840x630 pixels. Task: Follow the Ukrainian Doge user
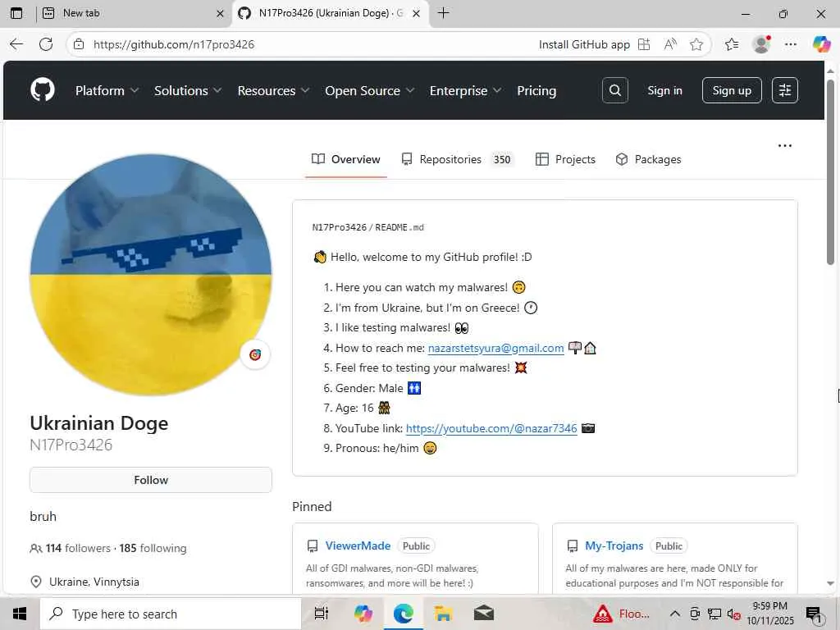click(151, 480)
